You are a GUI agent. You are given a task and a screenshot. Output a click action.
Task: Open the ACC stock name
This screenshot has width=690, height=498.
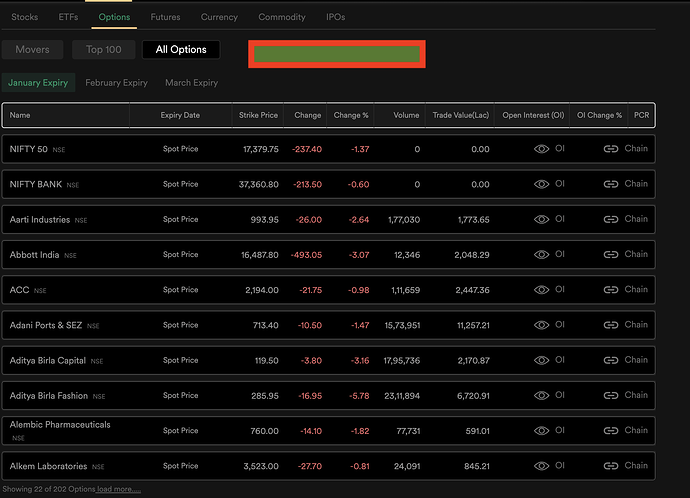coord(19,290)
